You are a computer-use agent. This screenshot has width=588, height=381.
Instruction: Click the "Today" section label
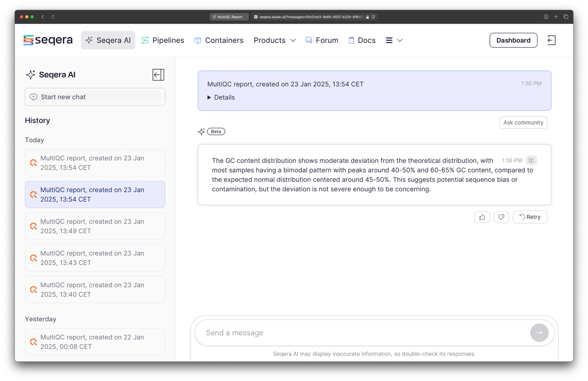[x=35, y=140]
